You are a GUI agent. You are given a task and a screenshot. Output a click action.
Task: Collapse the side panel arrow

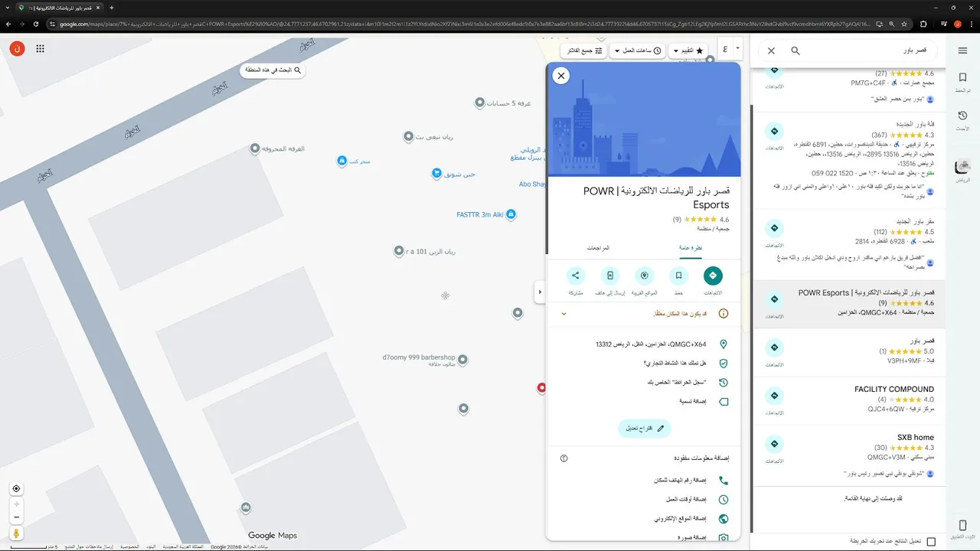click(x=540, y=292)
